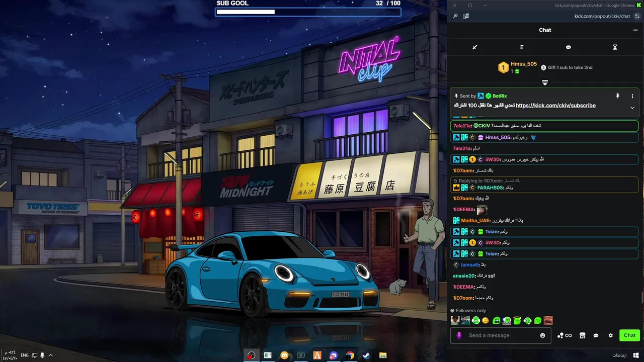Open the orange slash-logo taskbar app
The height and width of the screenshot is (362, 644).
tap(317, 355)
